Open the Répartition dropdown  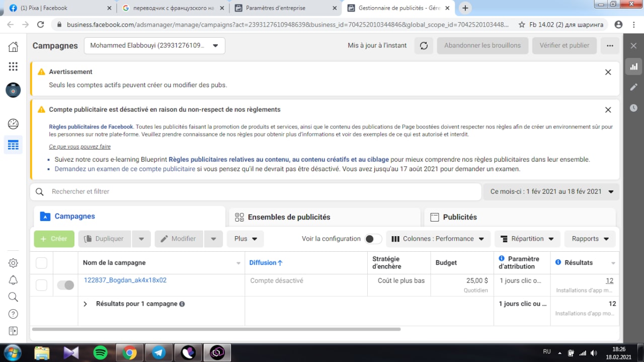[x=527, y=239]
